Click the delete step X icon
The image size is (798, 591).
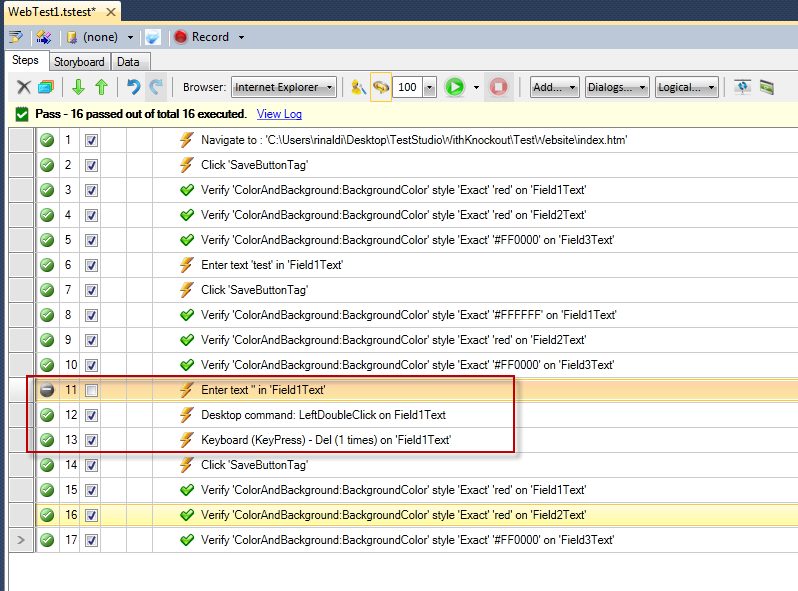click(24, 88)
